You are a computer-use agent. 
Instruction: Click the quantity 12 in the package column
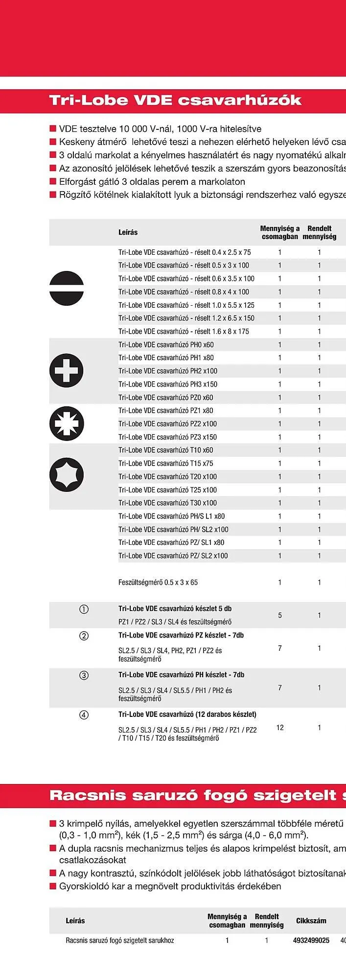280,728
